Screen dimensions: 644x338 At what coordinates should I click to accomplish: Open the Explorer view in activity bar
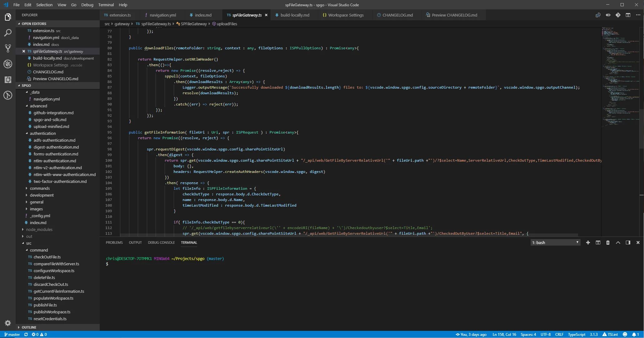[8, 17]
